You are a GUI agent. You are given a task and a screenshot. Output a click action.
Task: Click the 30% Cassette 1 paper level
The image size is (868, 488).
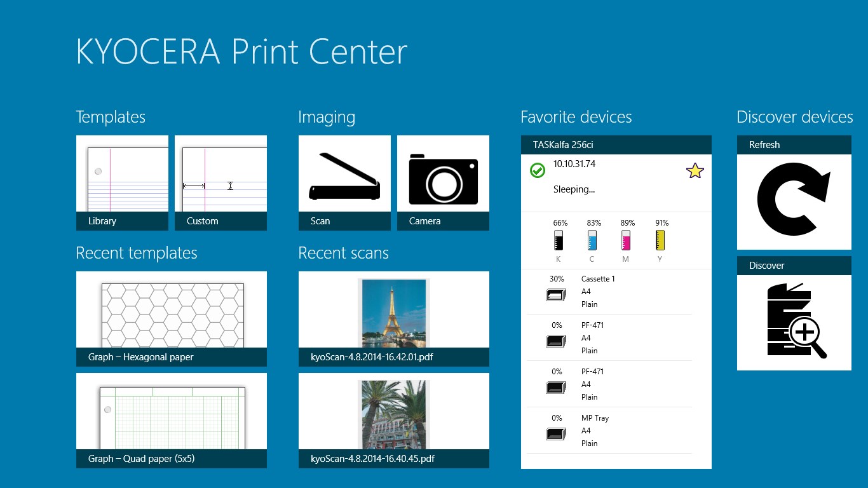pos(557,279)
